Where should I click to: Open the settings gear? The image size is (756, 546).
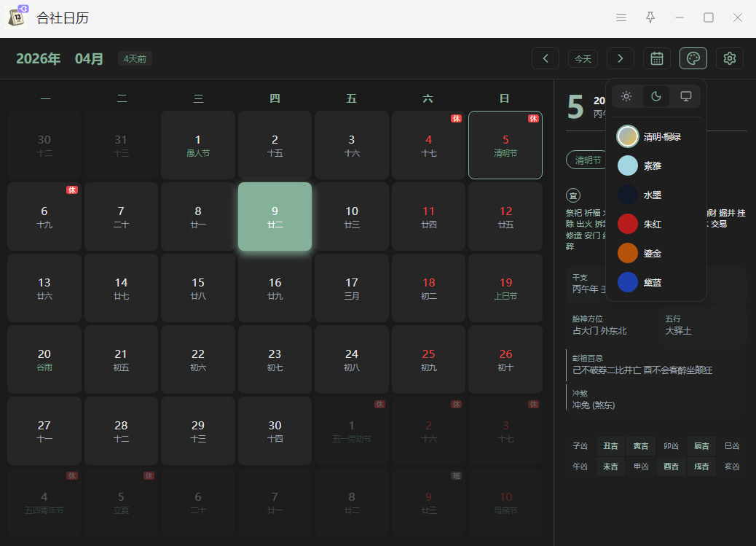click(x=730, y=58)
